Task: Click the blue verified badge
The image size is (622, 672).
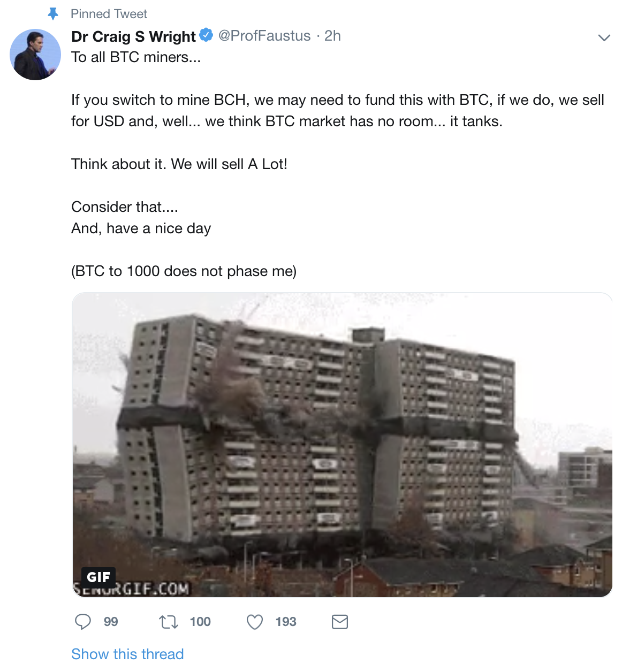Action: pos(206,35)
